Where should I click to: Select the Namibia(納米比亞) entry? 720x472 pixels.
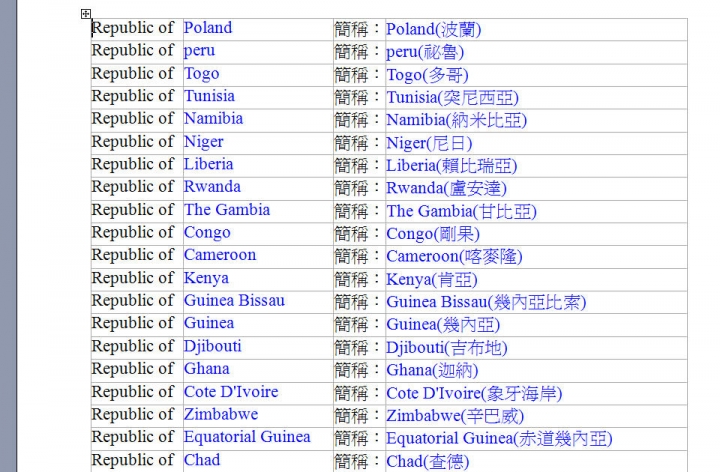[x=456, y=120]
